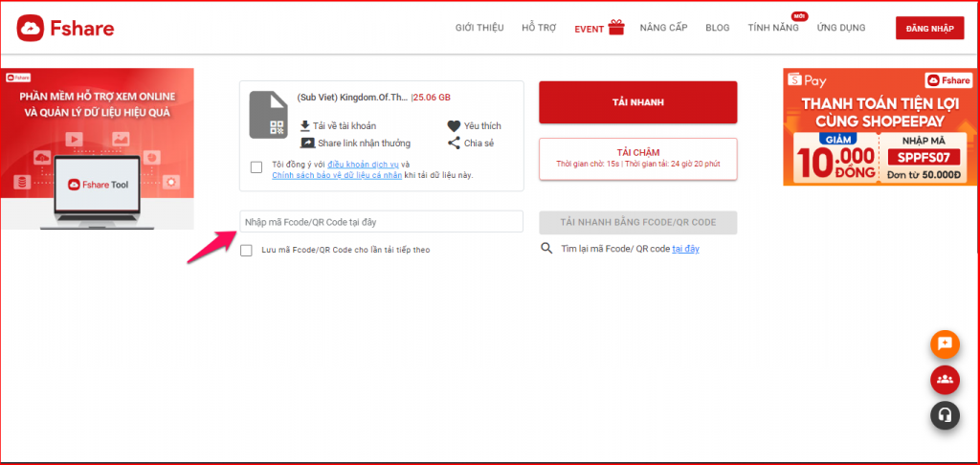The height and width of the screenshot is (465, 980).
Task: Click the Share link nhận thưởng icon
Action: (x=307, y=144)
